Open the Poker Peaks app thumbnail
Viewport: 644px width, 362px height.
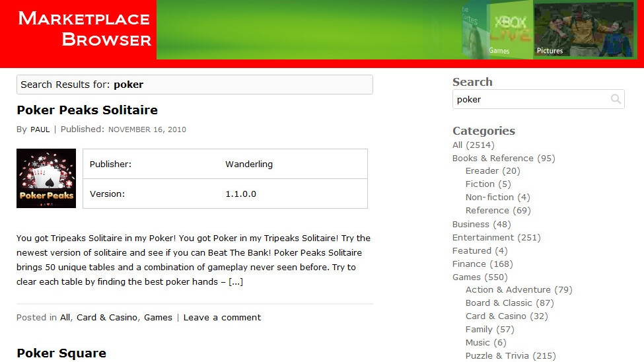[46, 178]
